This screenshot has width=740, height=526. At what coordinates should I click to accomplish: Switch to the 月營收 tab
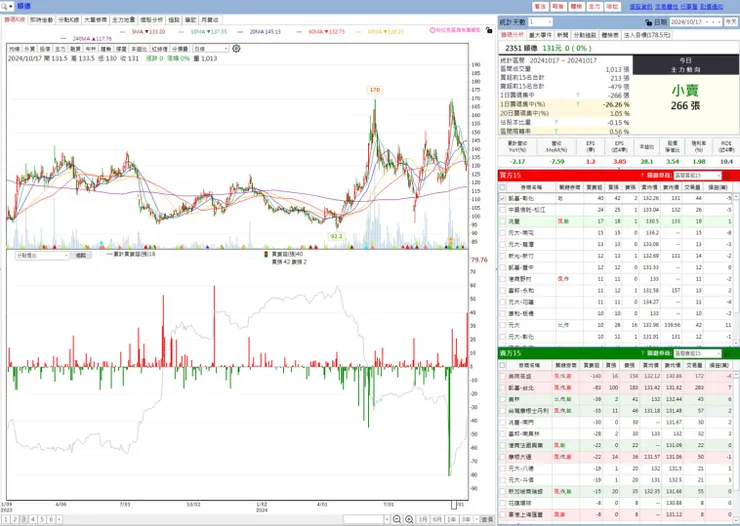pyautogui.click(x=210, y=20)
